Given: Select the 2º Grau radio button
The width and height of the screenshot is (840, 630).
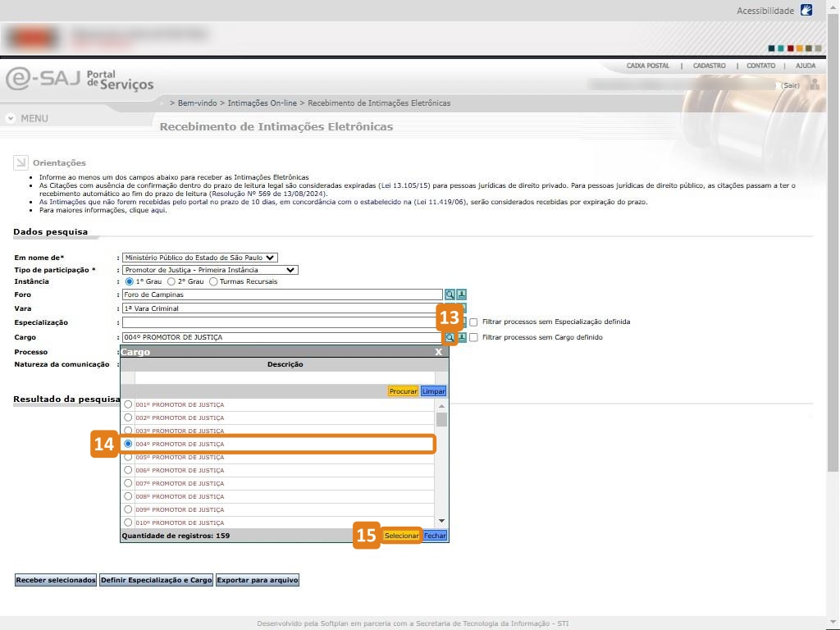Looking at the screenshot, I should coord(171,281).
